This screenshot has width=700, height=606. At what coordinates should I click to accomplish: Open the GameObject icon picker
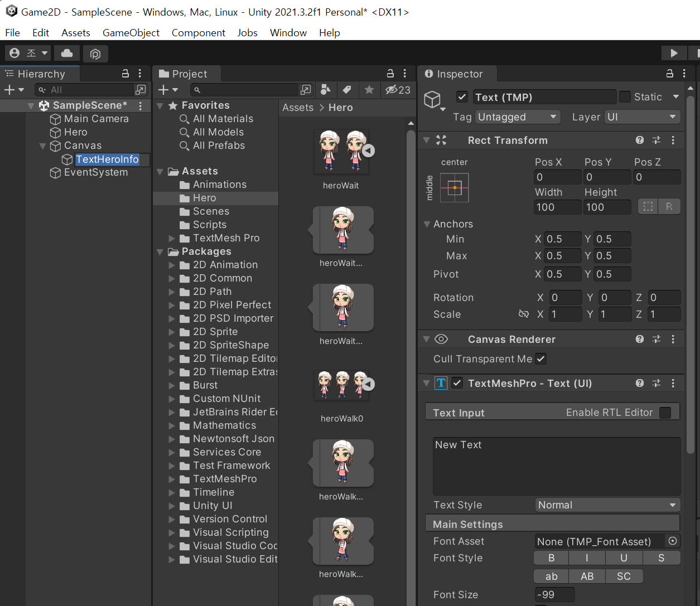tap(435, 101)
